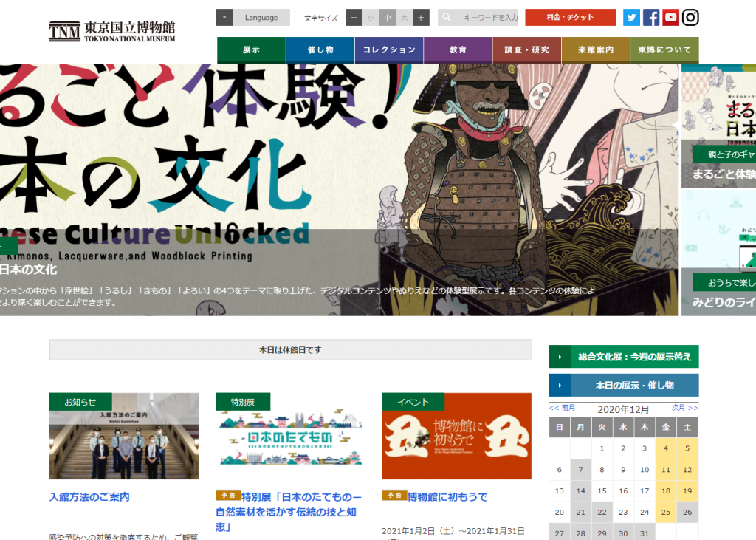Image resolution: width=756 pixels, height=540 pixels.
Task: Open the コレクション menu
Action: pyautogui.click(x=389, y=49)
